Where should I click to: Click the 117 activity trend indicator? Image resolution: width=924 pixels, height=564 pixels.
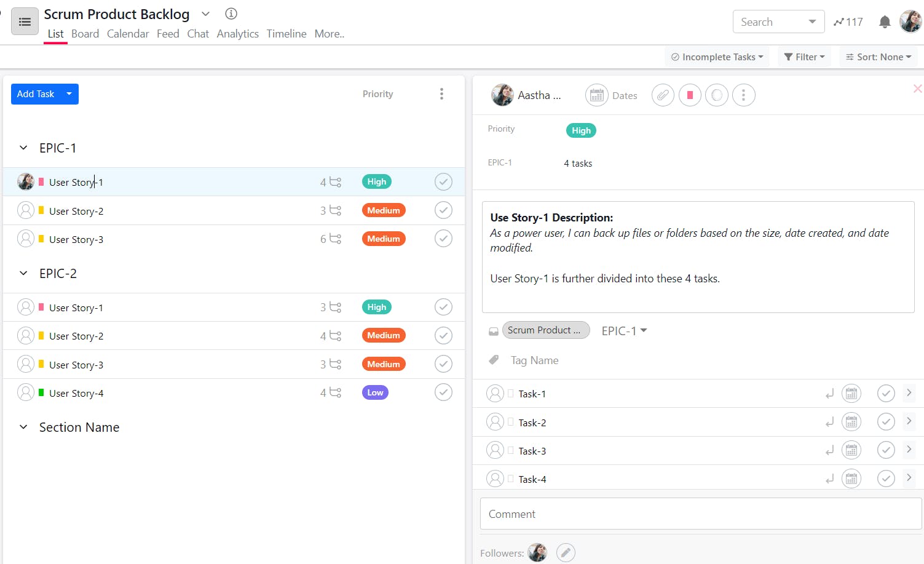tap(848, 22)
